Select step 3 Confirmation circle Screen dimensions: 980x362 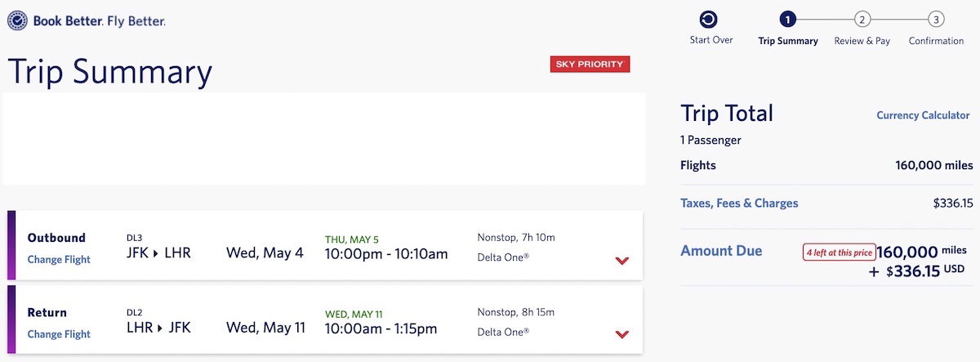[x=937, y=19]
